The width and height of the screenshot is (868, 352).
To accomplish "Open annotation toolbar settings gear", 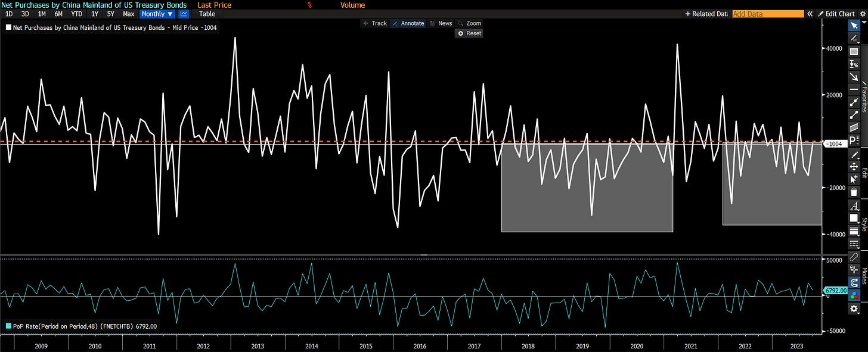I will click(854, 308).
